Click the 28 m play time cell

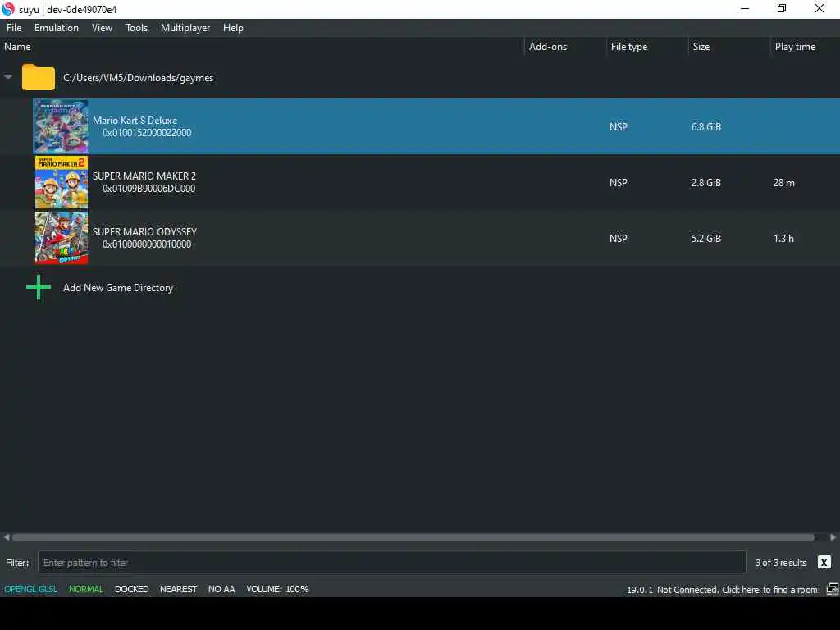coord(783,183)
